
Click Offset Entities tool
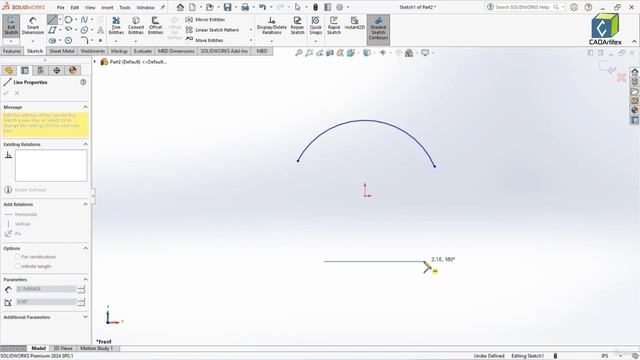pos(155,26)
